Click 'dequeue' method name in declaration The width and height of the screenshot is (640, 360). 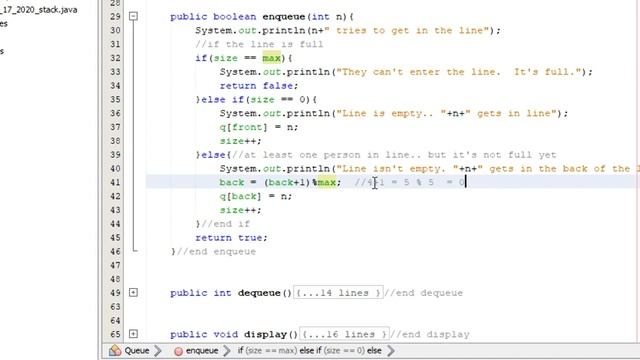(x=259, y=293)
